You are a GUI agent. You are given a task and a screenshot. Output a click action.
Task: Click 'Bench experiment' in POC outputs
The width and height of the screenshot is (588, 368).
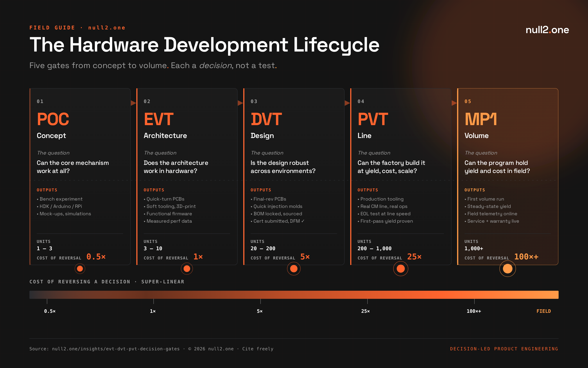(61, 199)
